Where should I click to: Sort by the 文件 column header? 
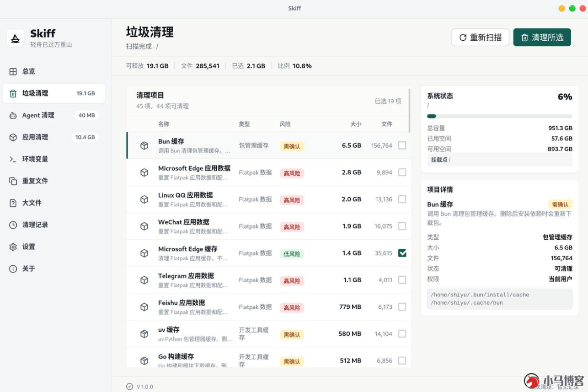pyautogui.click(x=387, y=124)
